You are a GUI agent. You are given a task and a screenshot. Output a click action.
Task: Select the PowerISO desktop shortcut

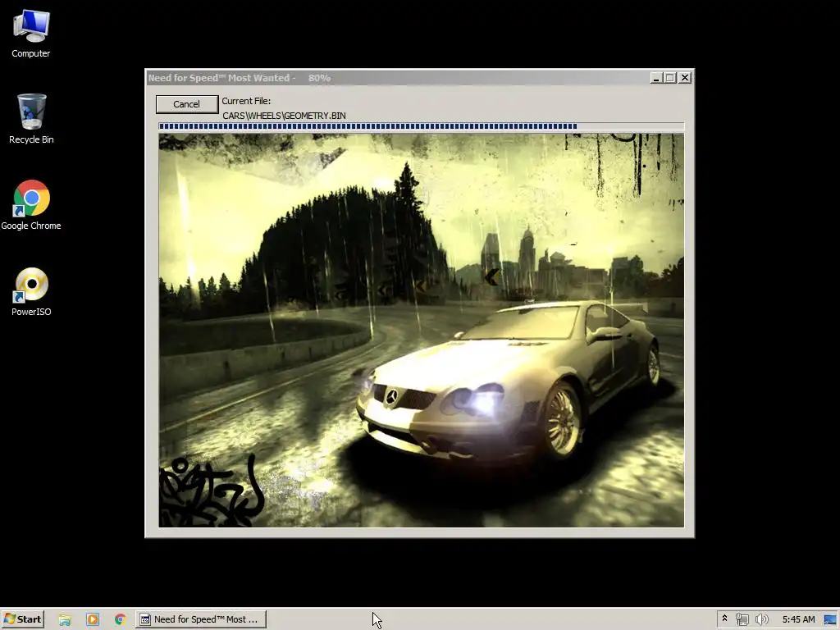[x=31, y=291]
